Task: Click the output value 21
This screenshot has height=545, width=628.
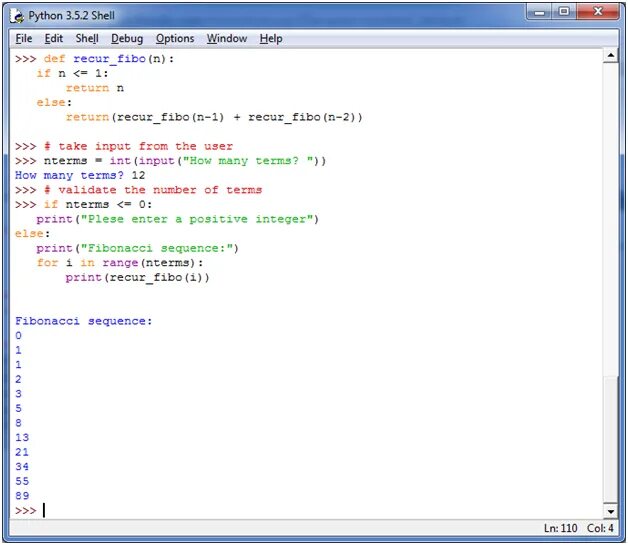Action: [22, 452]
